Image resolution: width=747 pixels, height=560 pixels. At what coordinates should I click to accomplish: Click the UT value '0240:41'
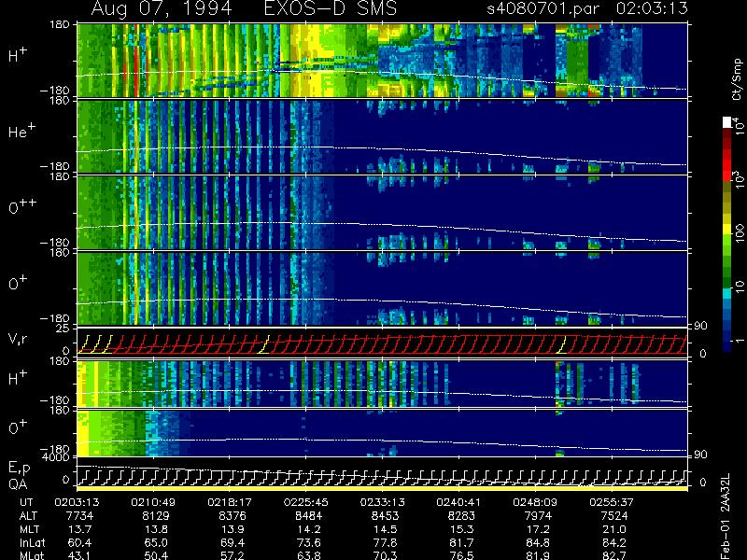458,502
